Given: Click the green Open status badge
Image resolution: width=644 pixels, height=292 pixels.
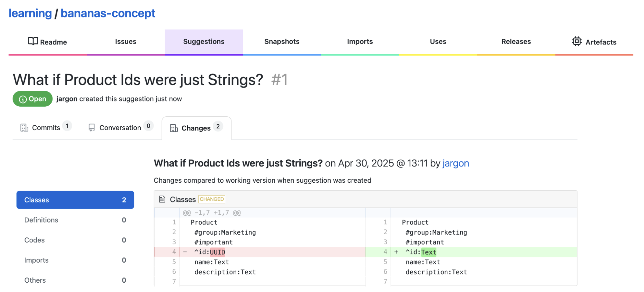Looking at the screenshot, I should (x=33, y=99).
